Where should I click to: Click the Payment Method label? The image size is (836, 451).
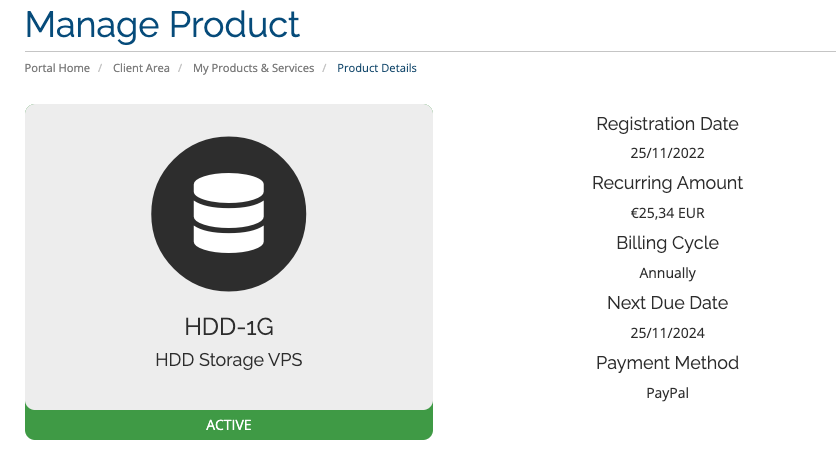(667, 362)
